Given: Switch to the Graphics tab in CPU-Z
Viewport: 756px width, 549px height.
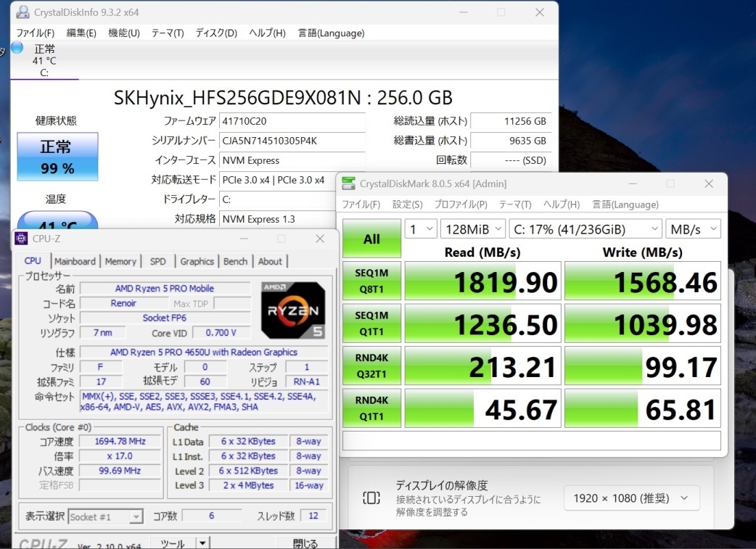Looking at the screenshot, I should tap(197, 261).
